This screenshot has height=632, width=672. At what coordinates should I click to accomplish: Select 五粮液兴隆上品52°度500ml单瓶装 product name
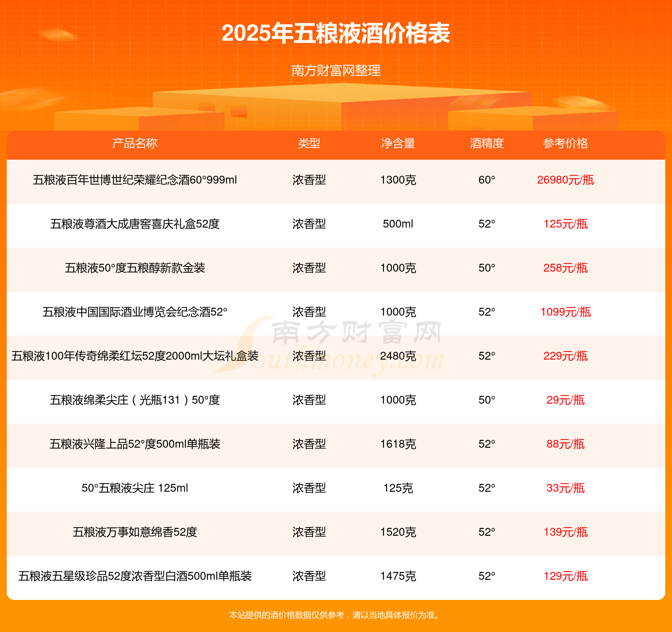(135, 444)
